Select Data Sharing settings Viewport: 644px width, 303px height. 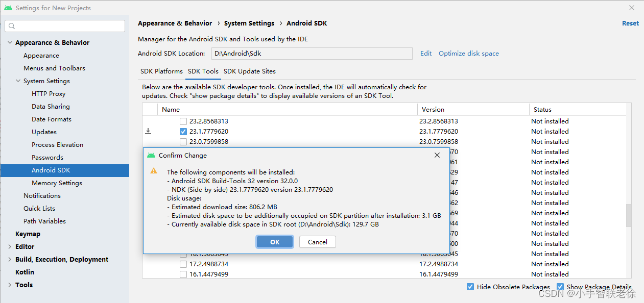point(51,107)
